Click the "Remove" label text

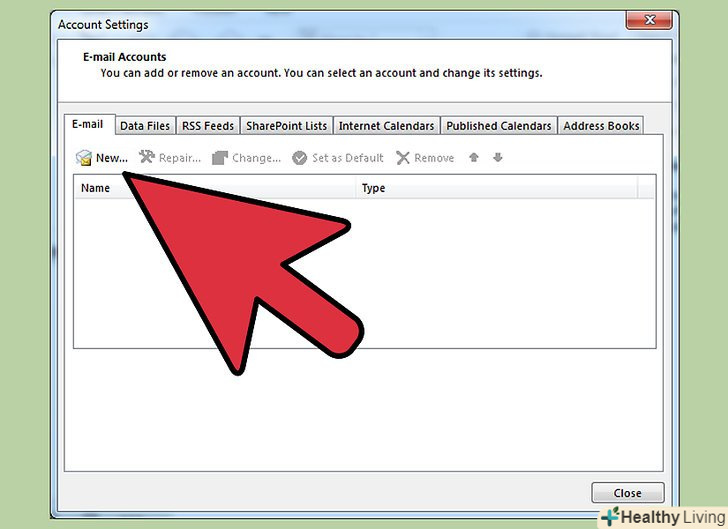pyautogui.click(x=434, y=158)
